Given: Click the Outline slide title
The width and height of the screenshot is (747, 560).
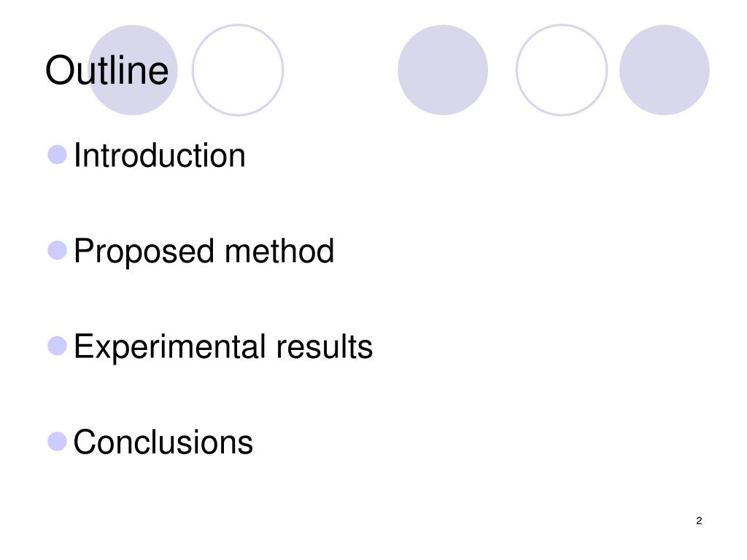Looking at the screenshot, I should 107,71.
